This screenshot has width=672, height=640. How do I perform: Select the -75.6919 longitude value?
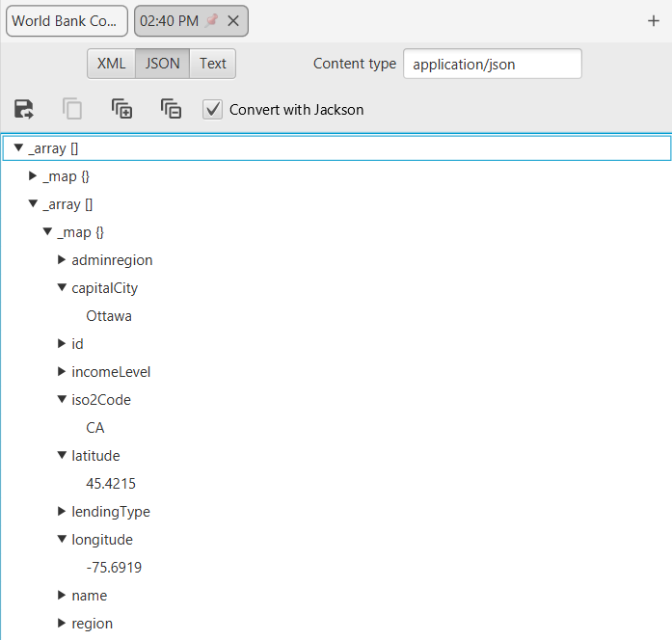click(x=114, y=568)
